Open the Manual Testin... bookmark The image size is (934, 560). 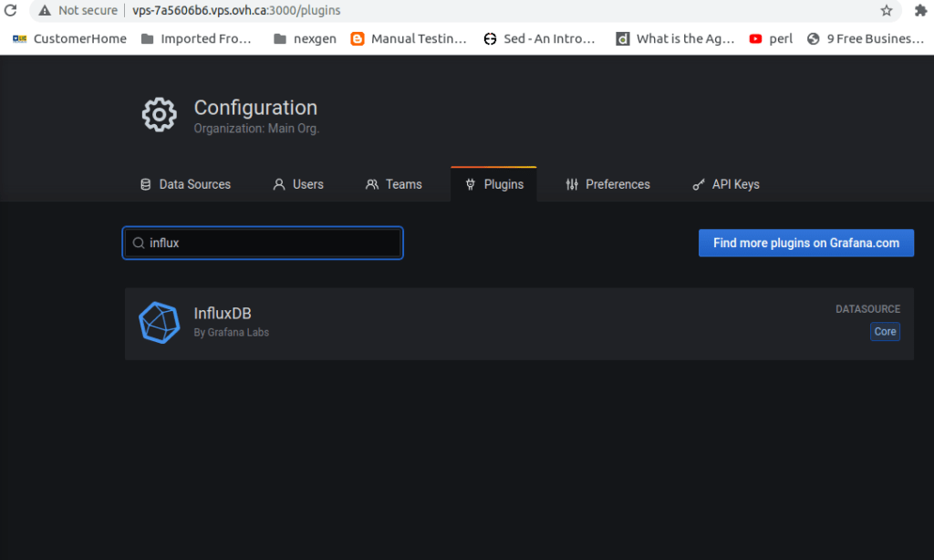(x=409, y=38)
